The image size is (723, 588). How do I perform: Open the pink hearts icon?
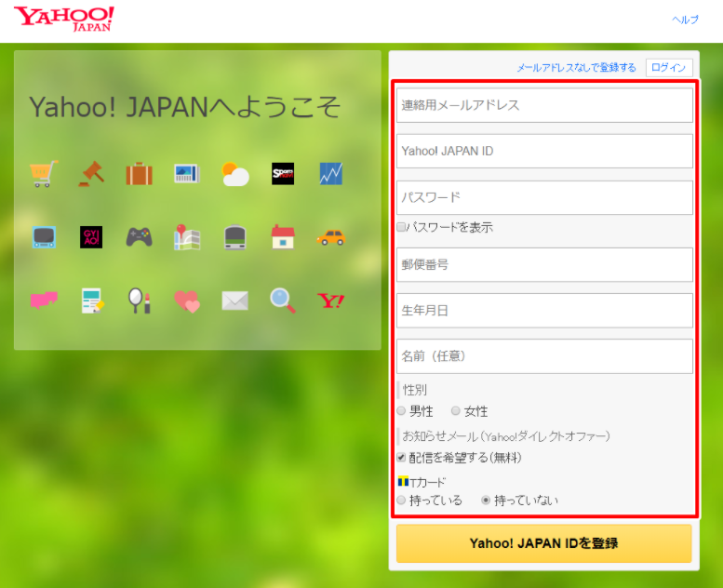[x=187, y=301]
